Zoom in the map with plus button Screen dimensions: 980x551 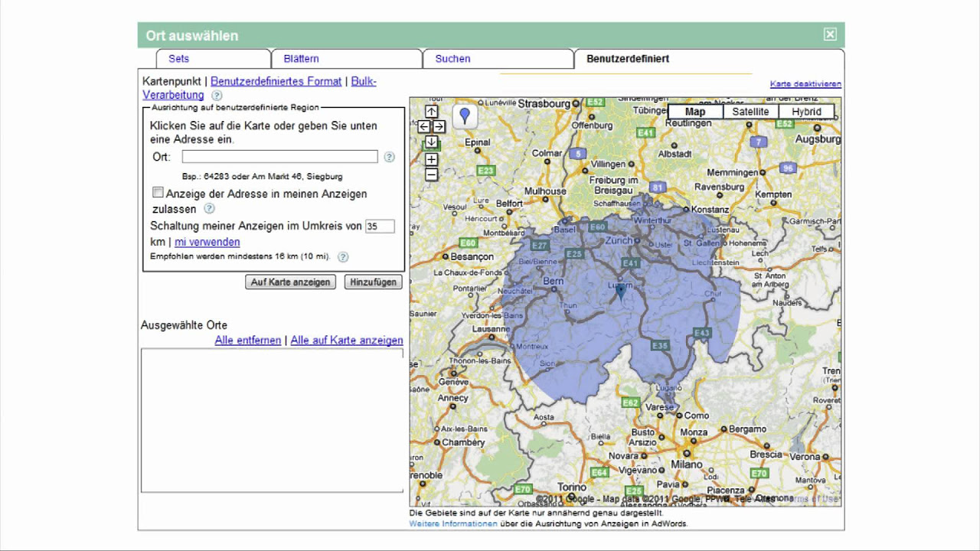(x=431, y=159)
